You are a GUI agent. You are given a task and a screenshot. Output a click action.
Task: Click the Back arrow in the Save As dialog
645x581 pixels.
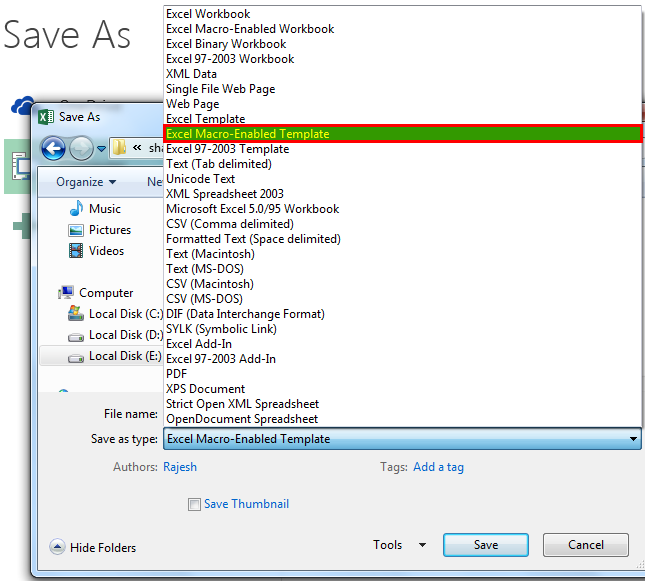(x=53, y=148)
